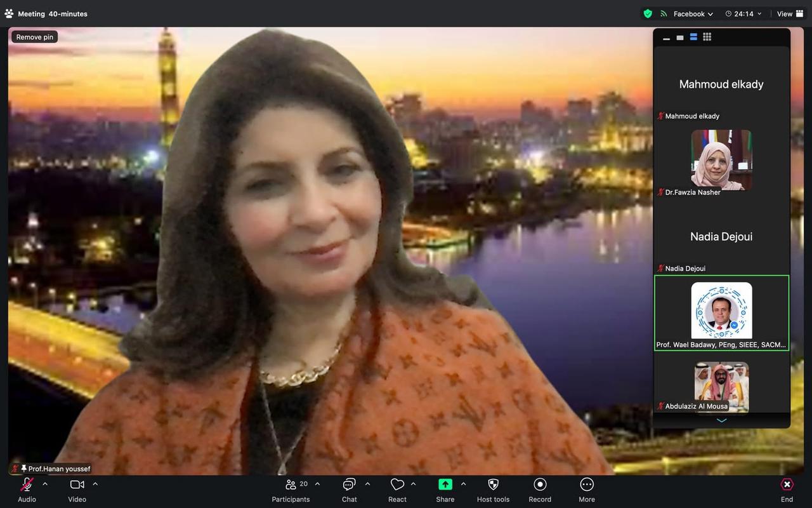The width and height of the screenshot is (812, 508).
Task: Open Host tools shield icon
Action: point(493,485)
